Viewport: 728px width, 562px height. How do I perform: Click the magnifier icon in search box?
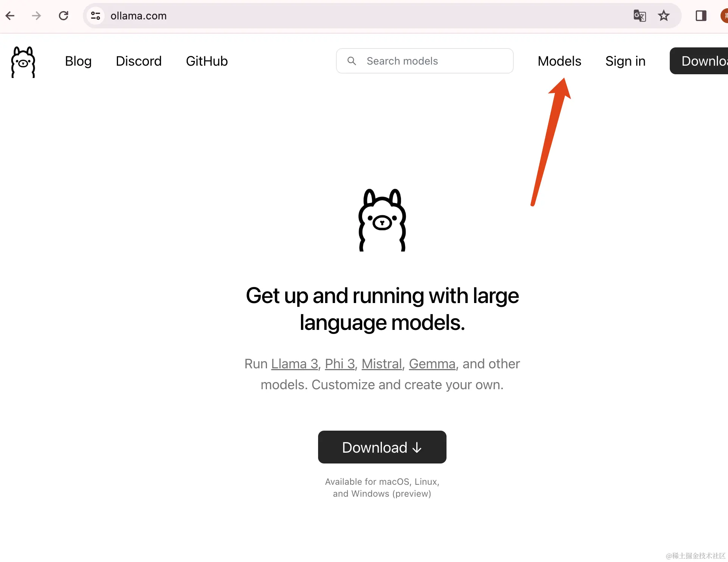tap(351, 61)
